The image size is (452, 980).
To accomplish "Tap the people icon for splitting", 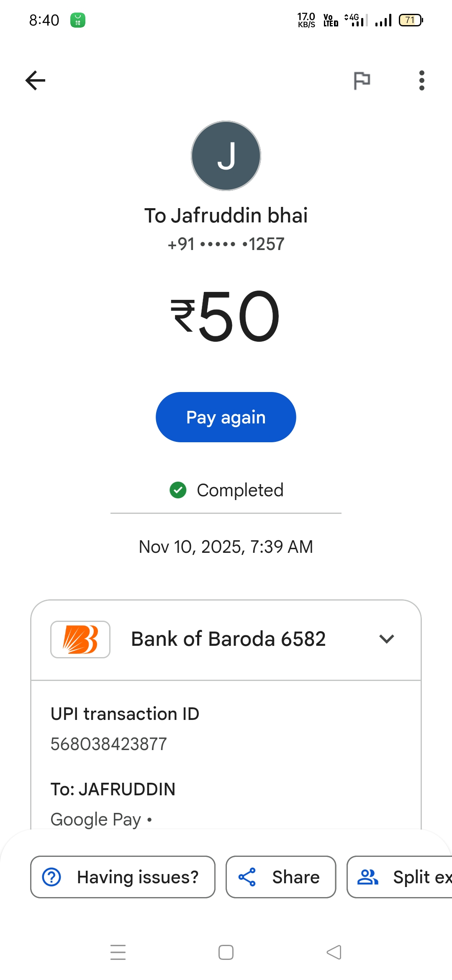I will [x=368, y=877].
